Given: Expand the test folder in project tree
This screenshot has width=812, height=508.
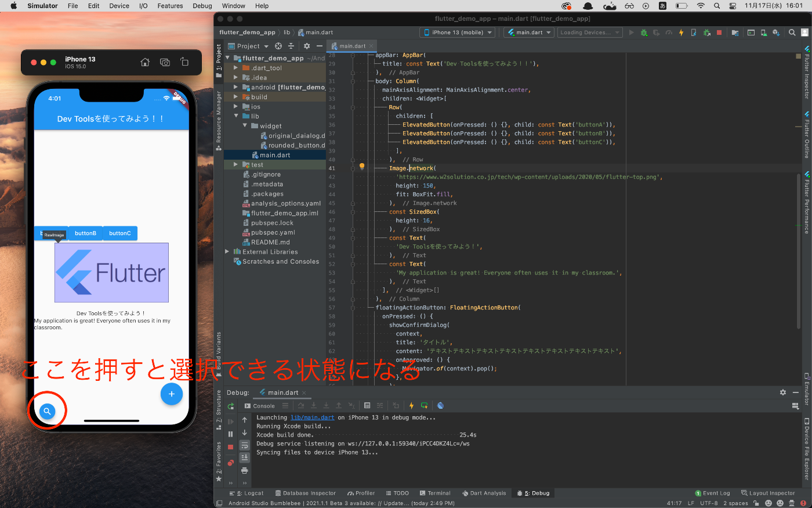Looking at the screenshot, I should pos(236,164).
